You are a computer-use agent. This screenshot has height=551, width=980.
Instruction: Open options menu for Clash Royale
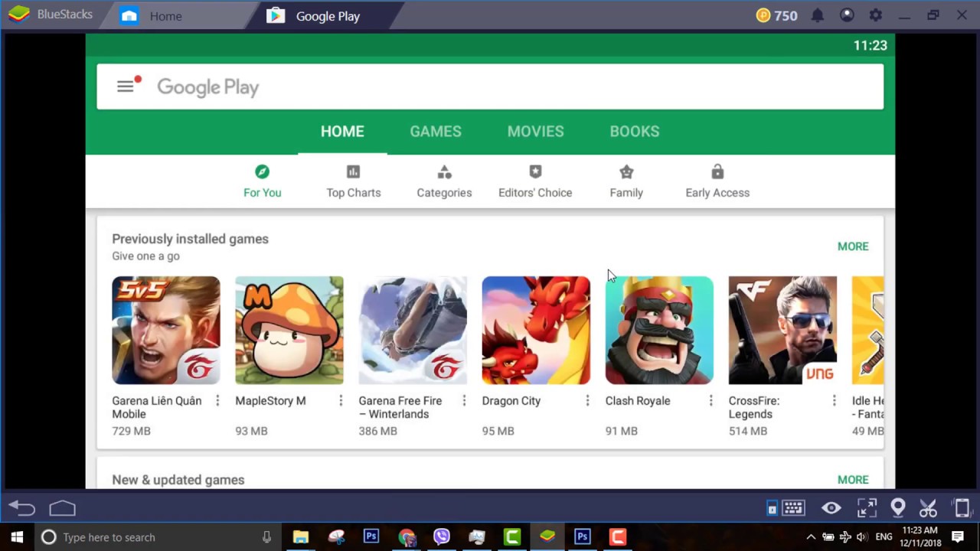(x=710, y=400)
